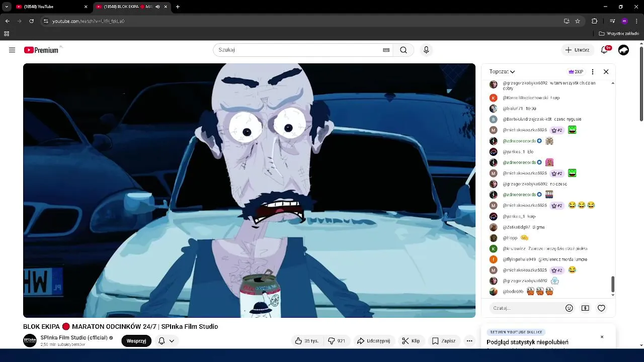The height and width of the screenshot is (362, 644).
Task: Click the magnifier search button
Action: click(404, 50)
